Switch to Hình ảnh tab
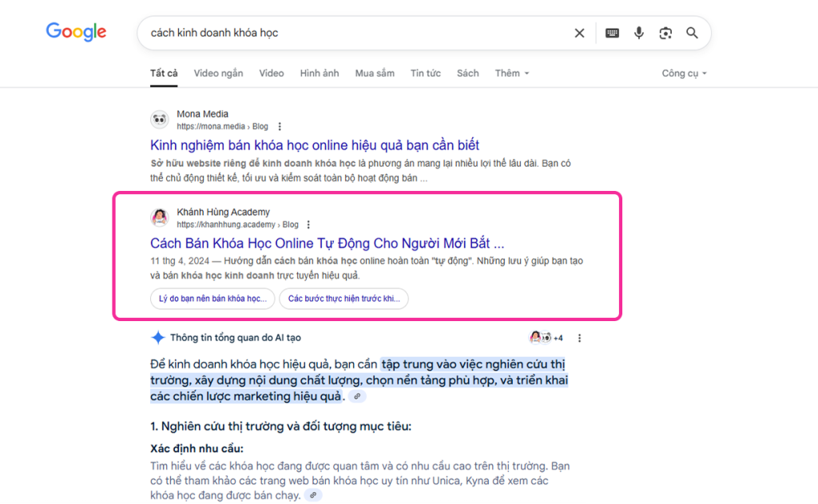Image resolution: width=818 pixels, height=504 pixels. [320, 73]
